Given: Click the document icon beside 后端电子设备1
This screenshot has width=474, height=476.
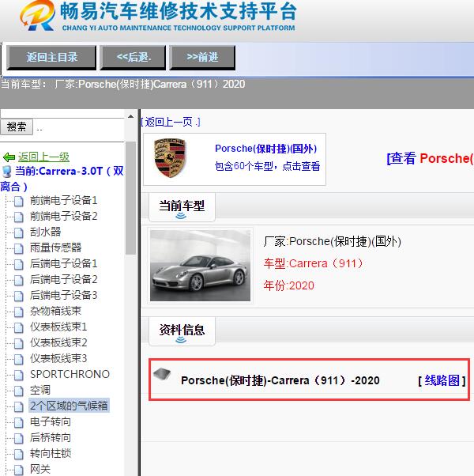Looking at the screenshot, I should tap(18, 264).
